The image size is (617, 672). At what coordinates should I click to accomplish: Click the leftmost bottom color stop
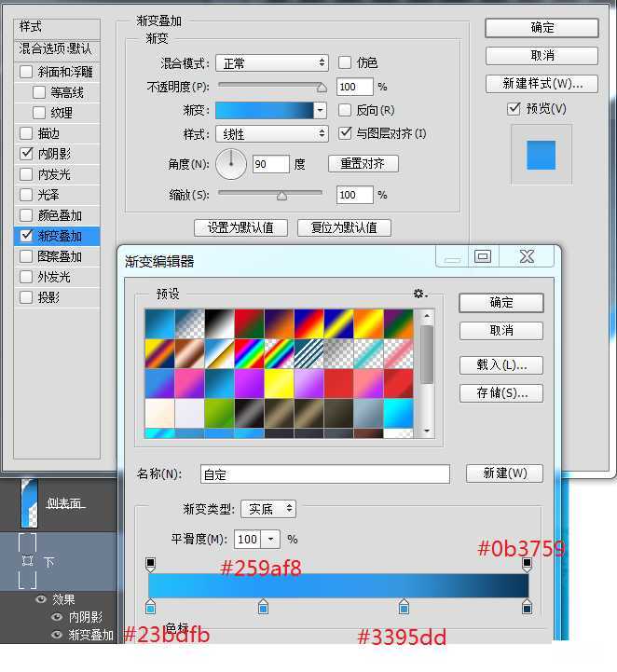click(151, 608)
